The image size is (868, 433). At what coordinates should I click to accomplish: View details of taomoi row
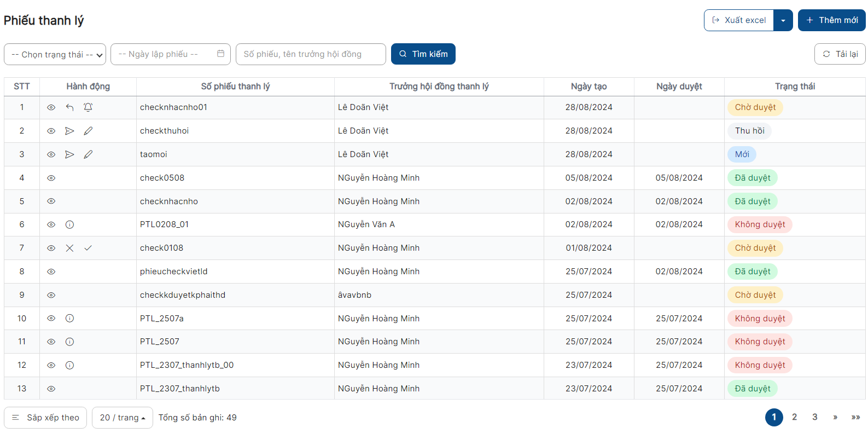click(x=51, y=154)
